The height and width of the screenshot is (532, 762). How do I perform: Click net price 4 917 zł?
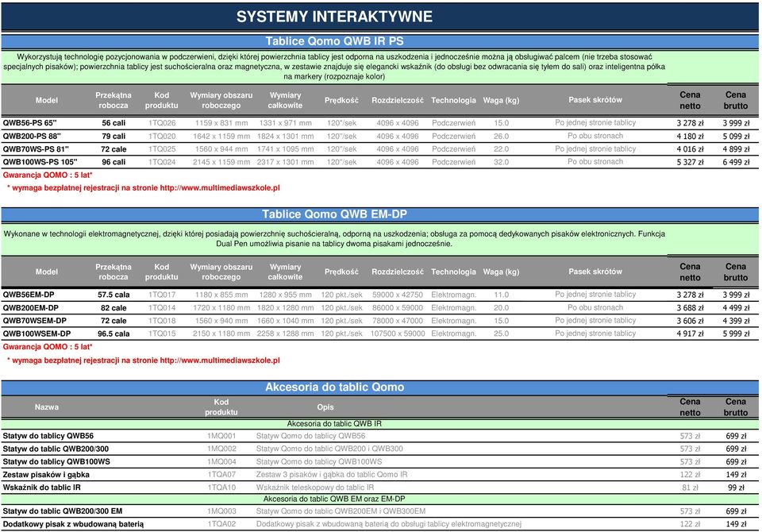[690, 333]
